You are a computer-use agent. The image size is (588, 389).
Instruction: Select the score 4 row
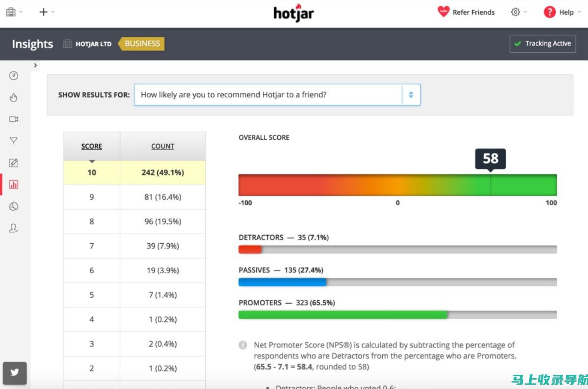tap(135, 319)
